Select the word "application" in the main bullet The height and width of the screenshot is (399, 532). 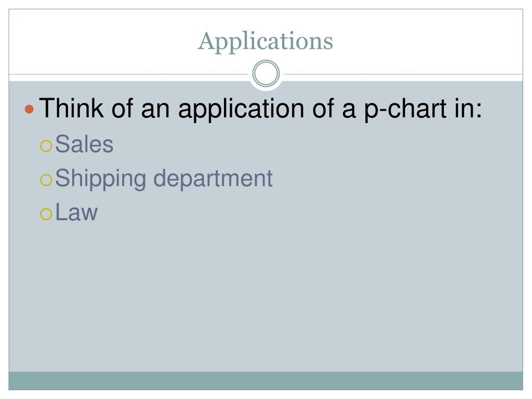click(241, 109)
